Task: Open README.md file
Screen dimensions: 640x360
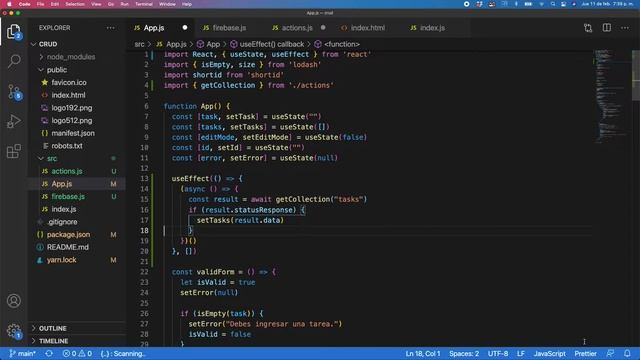Action: (x=68, y=247)
